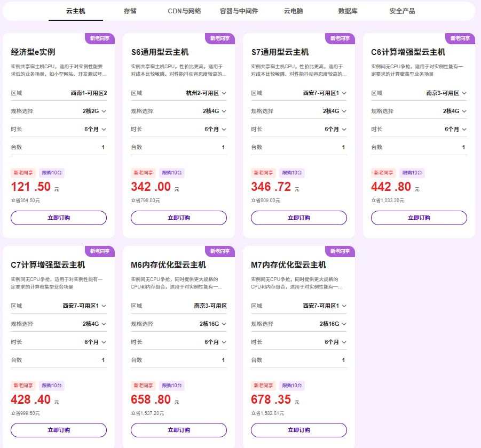481x448 pixels.
Task: Order the S6通用型云主机 with 立即订购
Action: click(x=179, y=218)
